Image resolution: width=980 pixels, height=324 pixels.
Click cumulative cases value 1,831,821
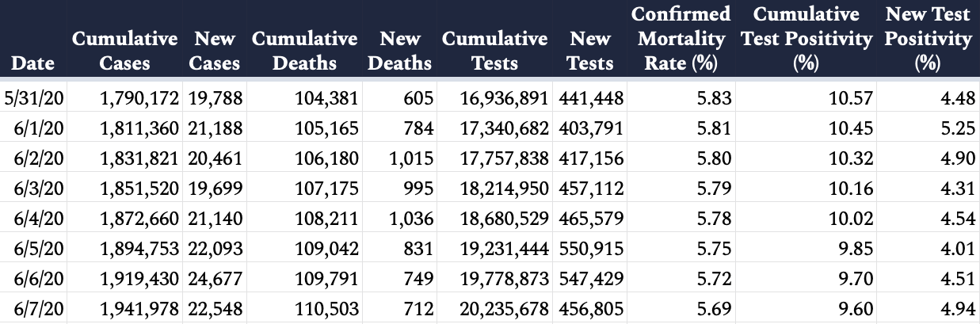(x=140, y=158)
